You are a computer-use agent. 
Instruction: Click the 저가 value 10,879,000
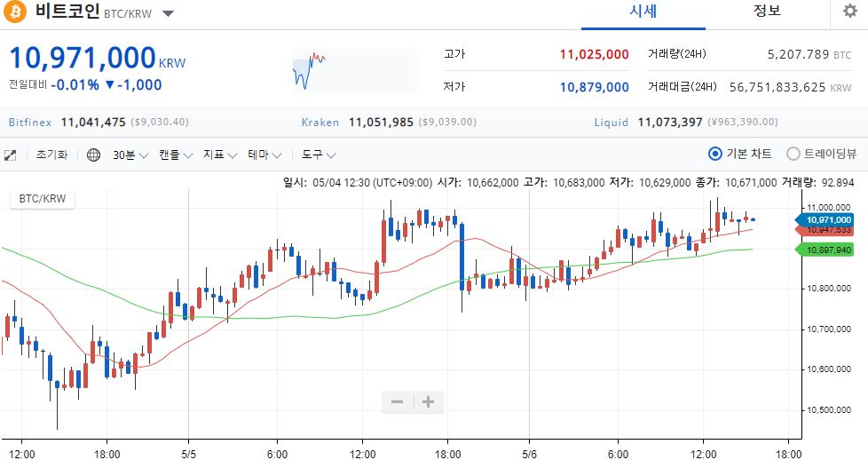point(594,87)
